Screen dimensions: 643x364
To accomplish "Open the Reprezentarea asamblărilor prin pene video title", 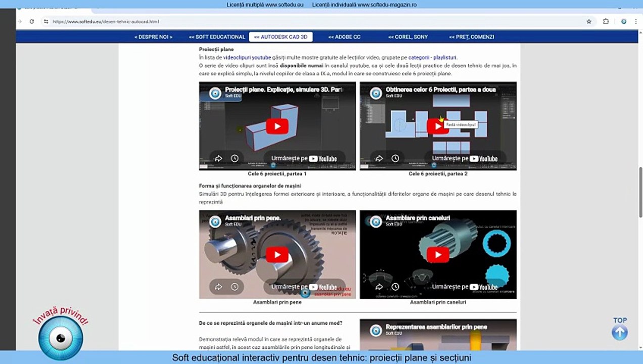I will click(436, 327).
